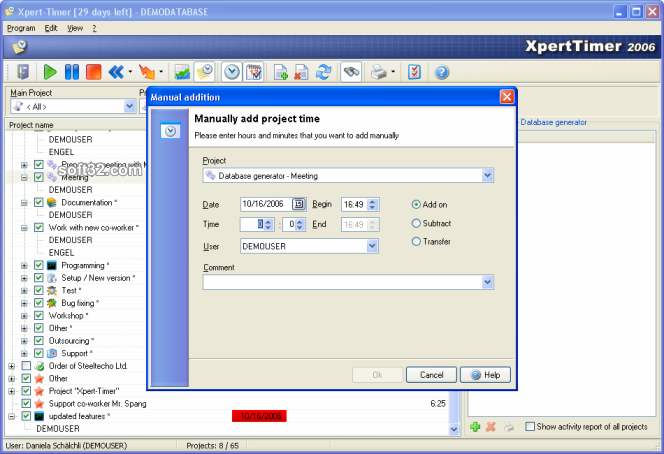The width and height of the screenshot is (664, 454).
Task: Click the red X icon in activity panel
Action: point(491,426)
